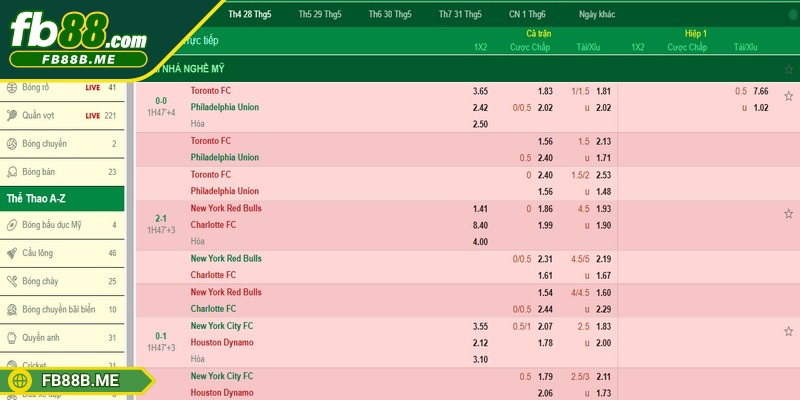Image resolution: width=800 pixels, height=400 pixels.
Task: Favorite the New York City FC match star
Action: [x=788, y=332]
